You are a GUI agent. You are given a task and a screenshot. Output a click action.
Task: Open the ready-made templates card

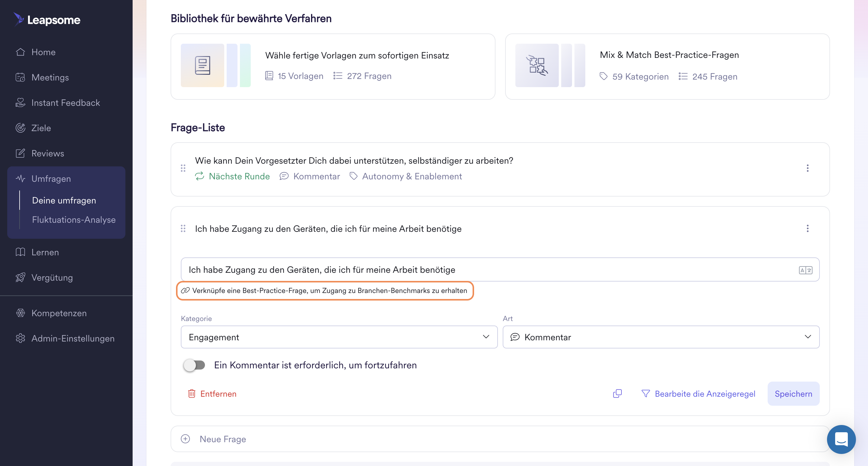pyautogui.click(x=332, y=66)
